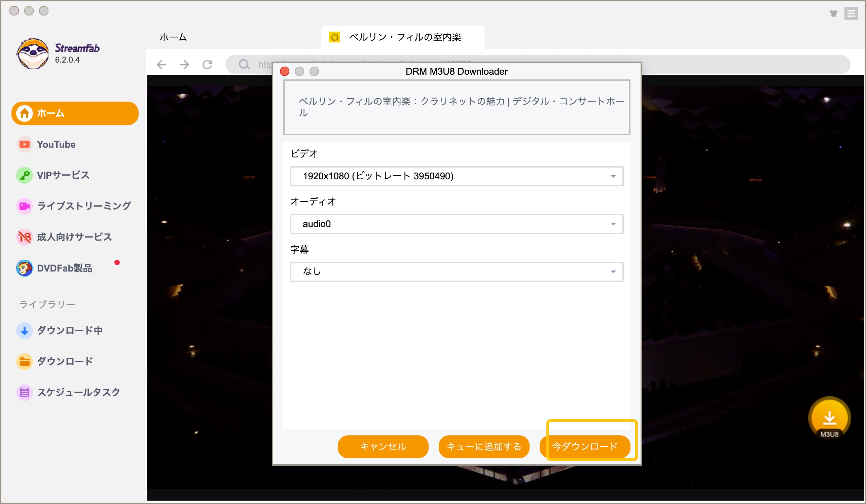Open the hamburger menu at top right
Image resolution: width=866 pixels, height=504 pixels.
click(x=851, y=13)
